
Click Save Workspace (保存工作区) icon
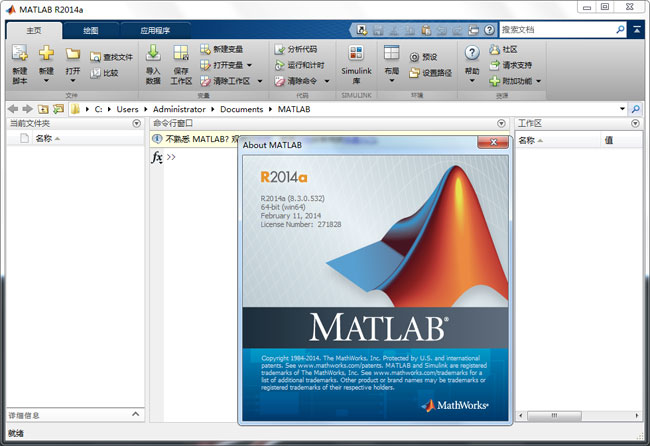click(x=181, y=53)
